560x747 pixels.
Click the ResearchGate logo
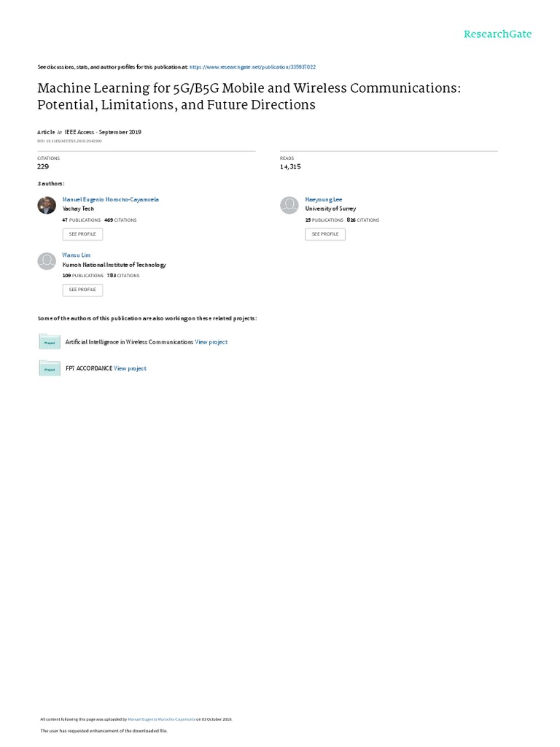pos(497,34)
